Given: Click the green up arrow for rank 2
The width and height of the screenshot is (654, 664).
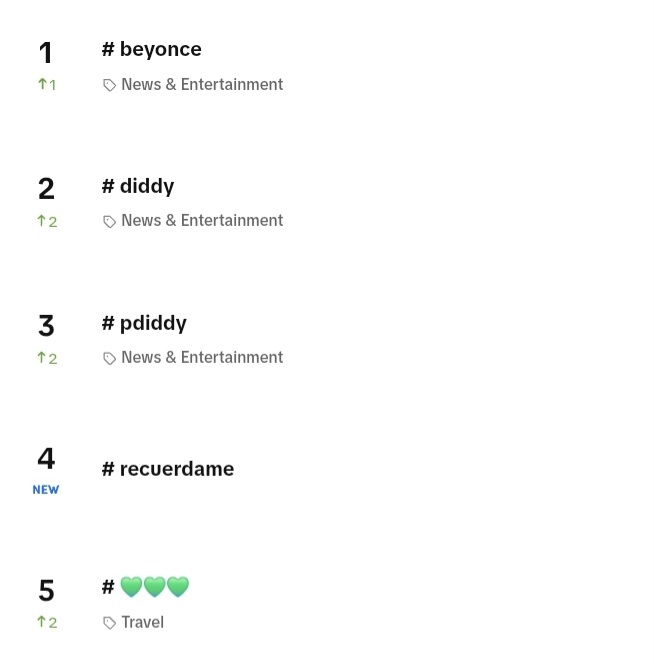Looking at the screenshot, I should tap(42, 221).
